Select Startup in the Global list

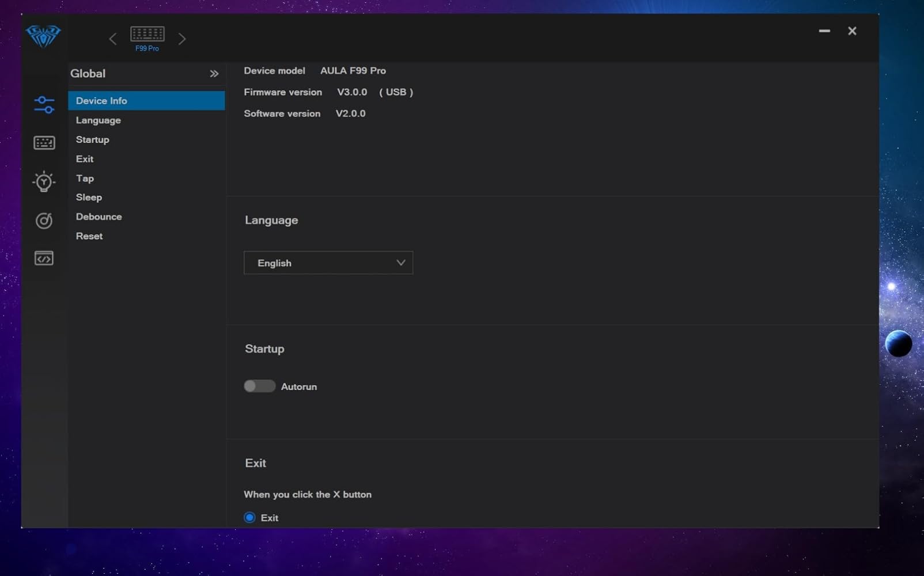[x=92, y=140]
